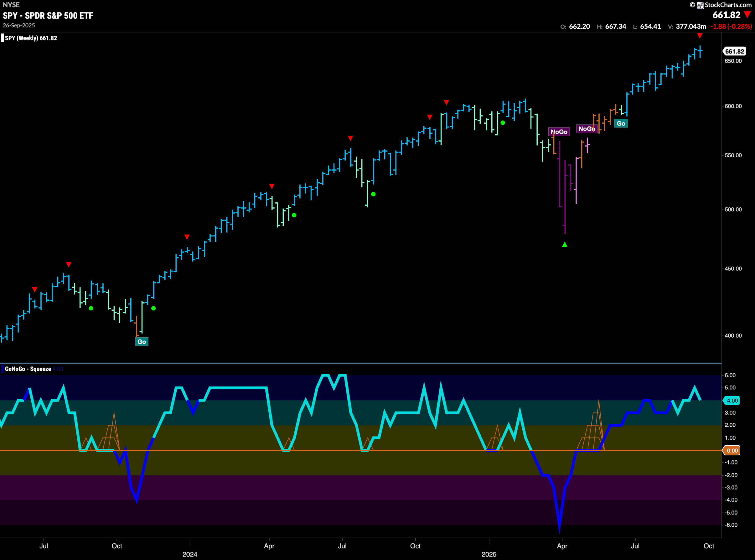Click the Go label near the June 2025 bars
Image resolution: width=755 pixels, height=560 pixels.
[621, 123]
